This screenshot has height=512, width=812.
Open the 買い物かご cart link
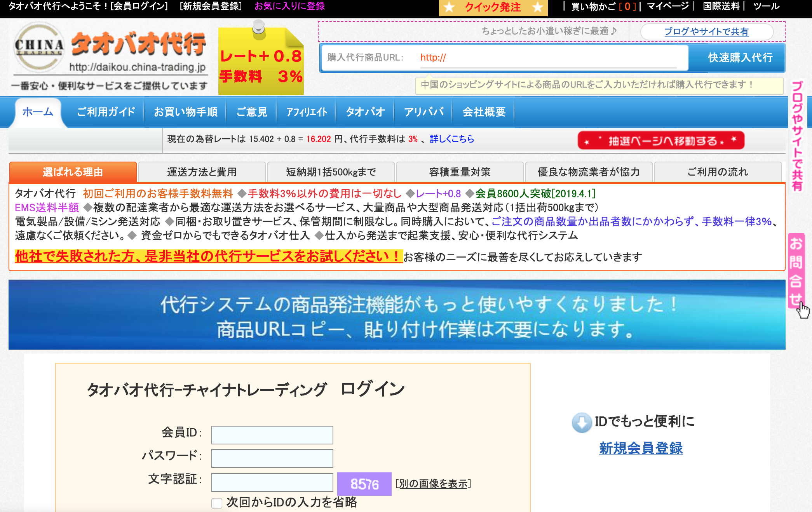603,6
